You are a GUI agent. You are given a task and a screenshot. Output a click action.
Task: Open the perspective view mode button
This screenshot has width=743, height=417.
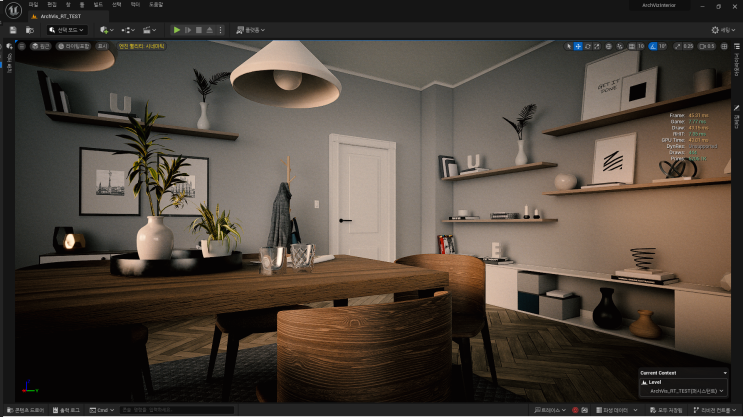pos(41,46)
